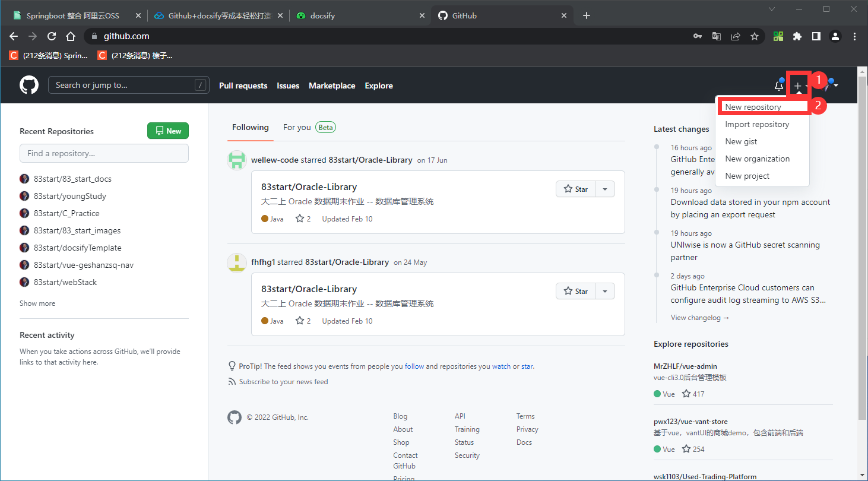This screenshot has width=868, height=481.
Task: Go to Marketplace in header
Action: [x=332, y=86]
